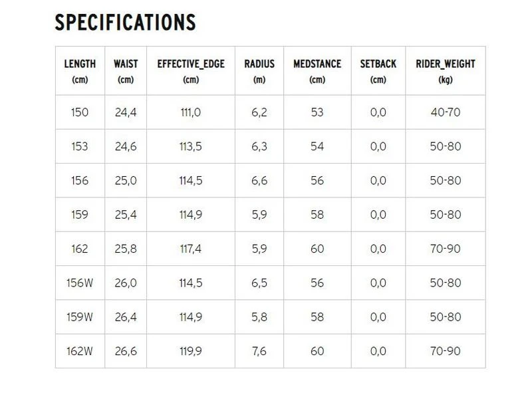Image resolution: width=532 pixels, height=399 pixels.
Task: Select waist value 24,4
Action: (x=126, y=112)
